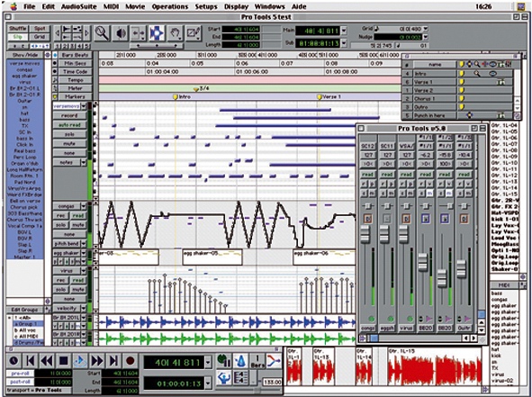This screenshot has width=532, height=397.
Task: Enable Slip edit mode
Action: [x=18, y=37]
